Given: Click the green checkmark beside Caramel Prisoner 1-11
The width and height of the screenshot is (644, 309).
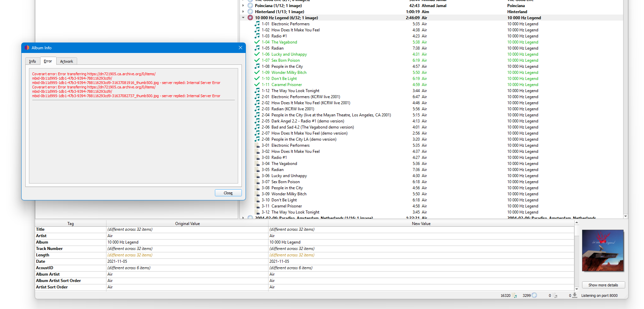Looking at the screenshot, I should pyautogui.click(x=257, y=85).
